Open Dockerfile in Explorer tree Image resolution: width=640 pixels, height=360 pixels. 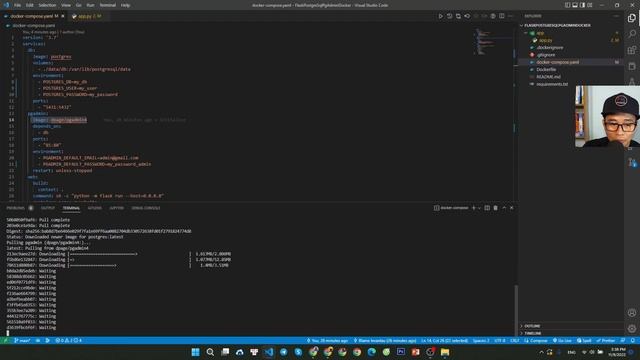[546, 69]
